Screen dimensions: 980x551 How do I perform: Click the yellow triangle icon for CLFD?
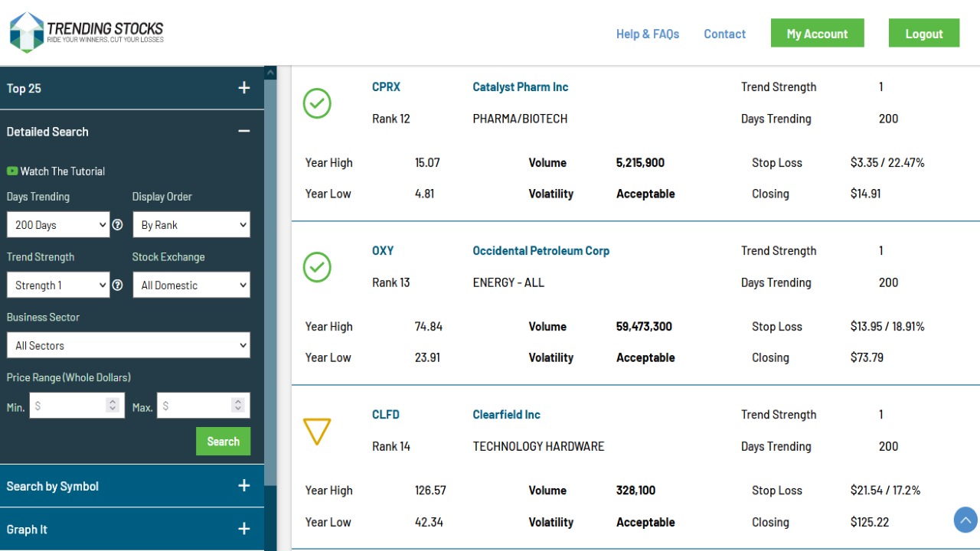click(x=317, y=432)
